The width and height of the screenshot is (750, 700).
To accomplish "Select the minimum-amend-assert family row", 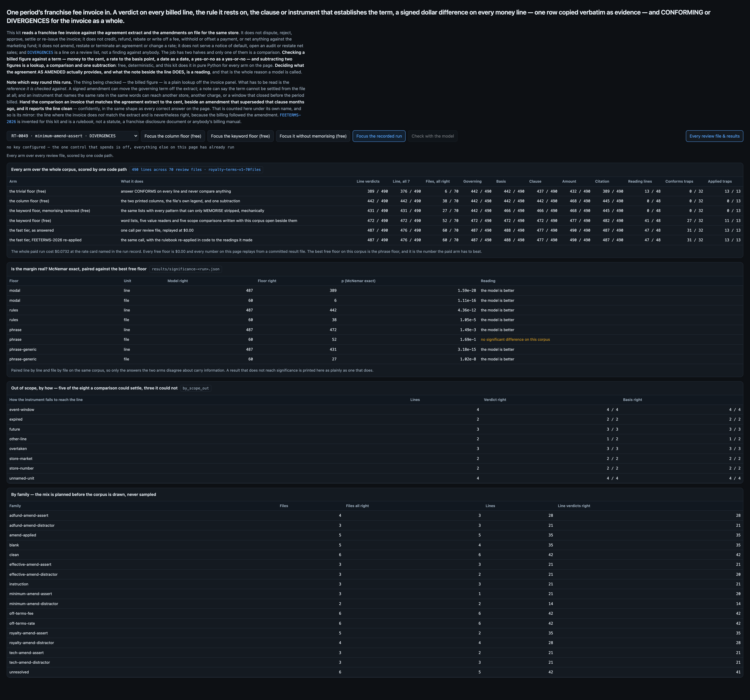I will click(x=375, y=594).
